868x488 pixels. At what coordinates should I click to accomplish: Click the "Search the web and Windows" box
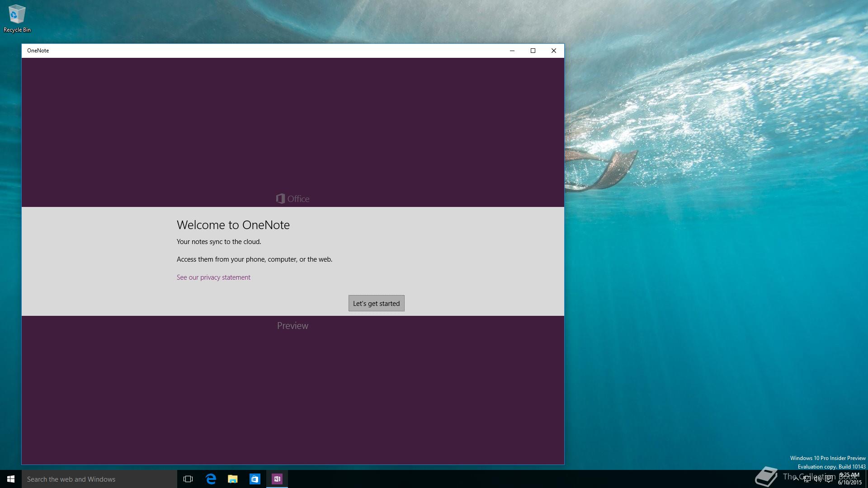point(99,479)
